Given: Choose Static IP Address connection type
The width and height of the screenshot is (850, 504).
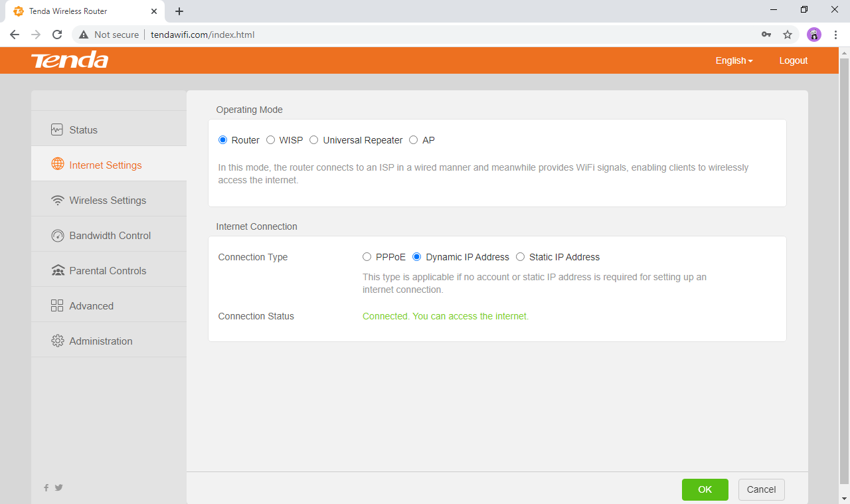Looking at the screenshot, I should click(521, 257).
